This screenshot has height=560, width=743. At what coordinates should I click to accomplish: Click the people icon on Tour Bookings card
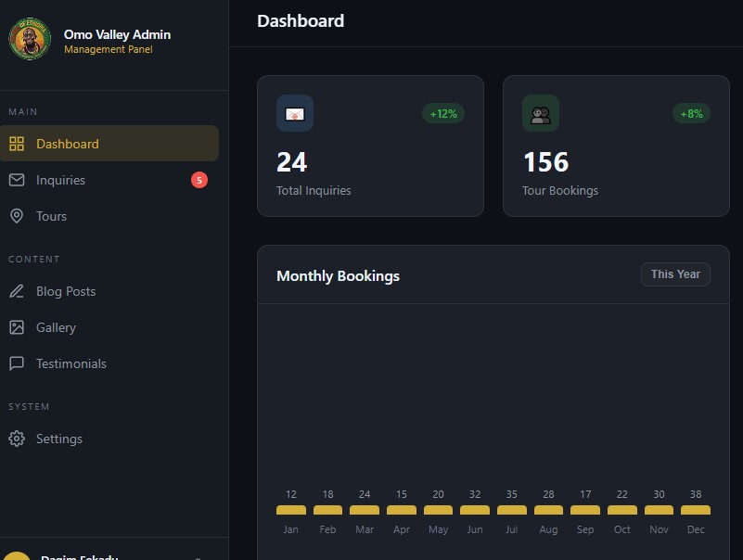tap(541, 113)
